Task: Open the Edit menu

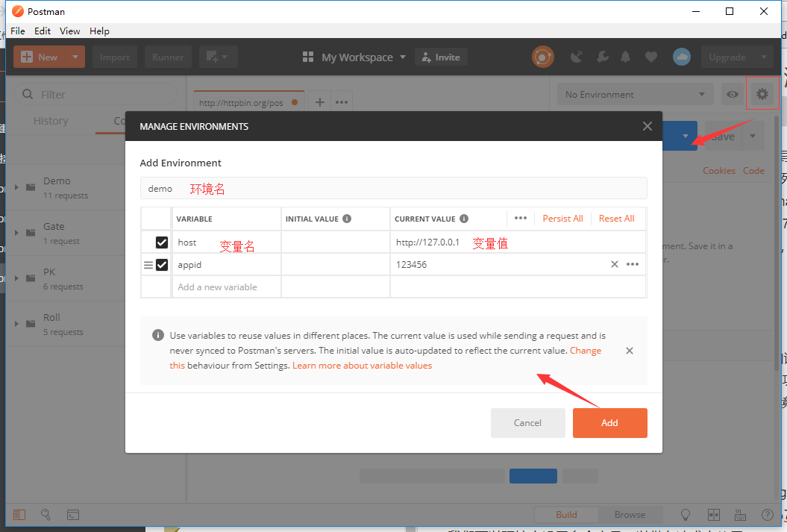Action: pyautogui.click(x=43, y=31)
